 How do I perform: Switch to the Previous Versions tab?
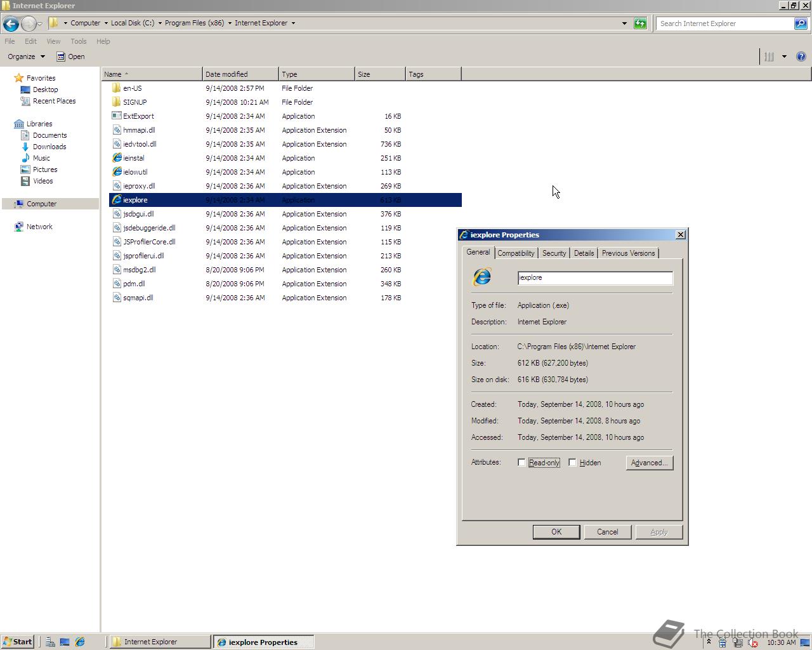[628, 253]
